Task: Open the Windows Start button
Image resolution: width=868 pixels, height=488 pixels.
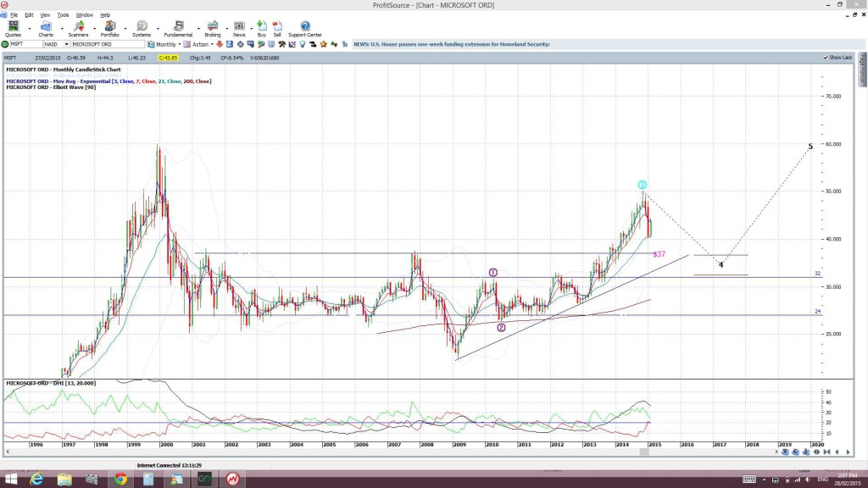Action: click(10, 480)
